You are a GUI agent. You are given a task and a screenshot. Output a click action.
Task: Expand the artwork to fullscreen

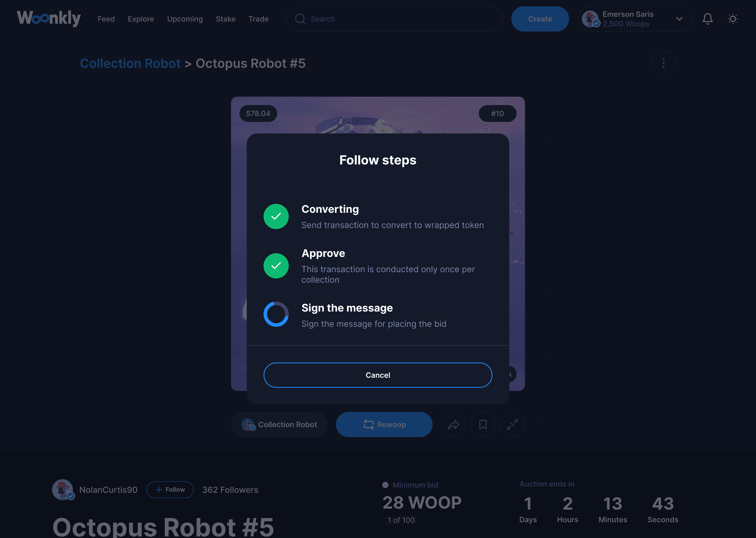[x=512, y=424]
